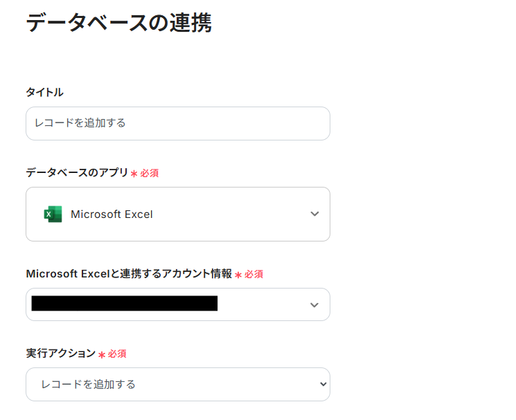Click the データベースの連携 page heading
Screen dimensions: 516x420
[x=118, y=23]
